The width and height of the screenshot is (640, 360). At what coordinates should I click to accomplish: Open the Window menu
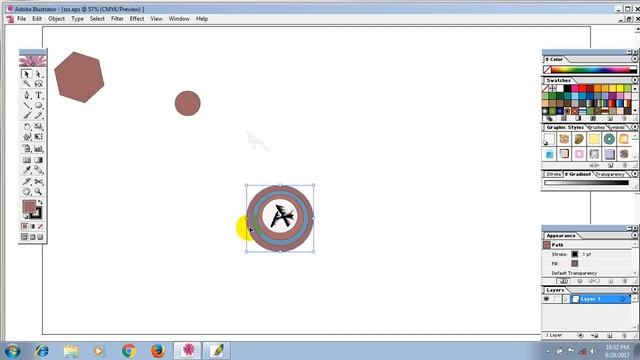179,19
